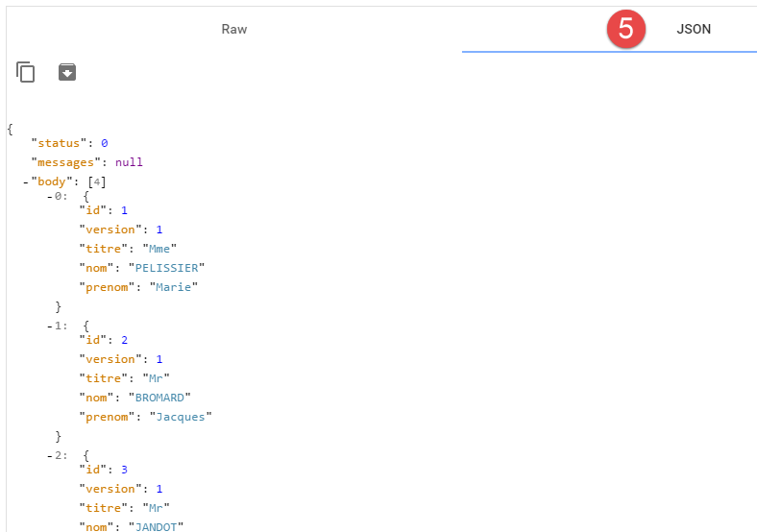Image resolution: width=757 pixels, height=532 pixels.
Task: Select the JSON tab
Action: 694,29
